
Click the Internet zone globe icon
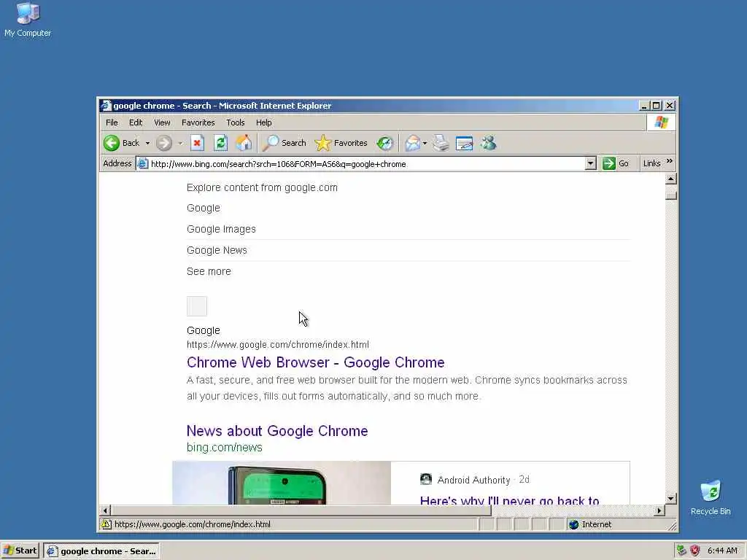[573, 524]
